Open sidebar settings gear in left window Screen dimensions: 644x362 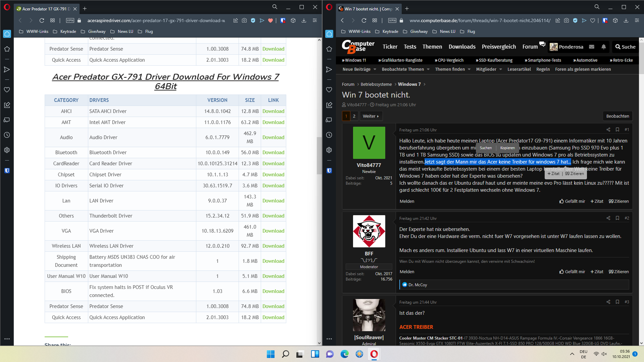pyautogui.click(x=7, y=150)
